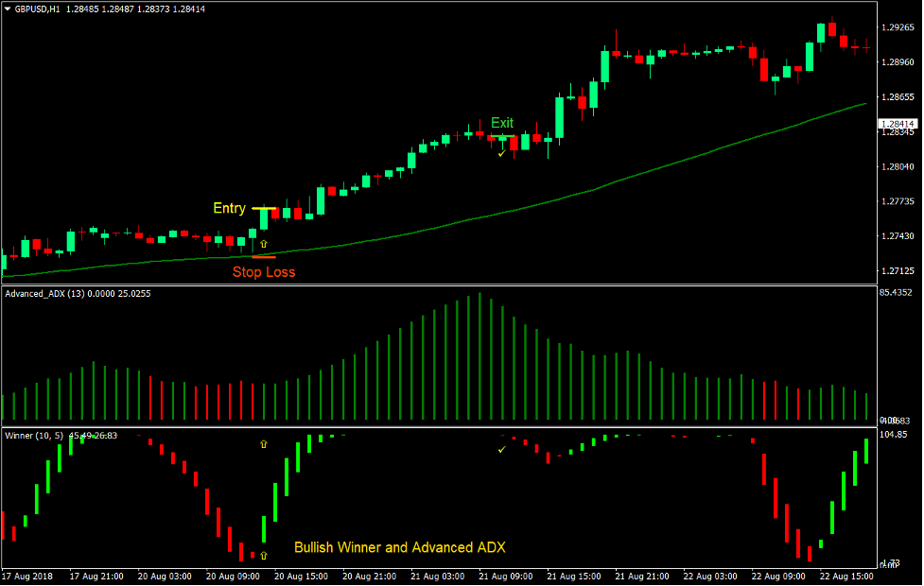Select the Stop Loss text label

[264, 272]
